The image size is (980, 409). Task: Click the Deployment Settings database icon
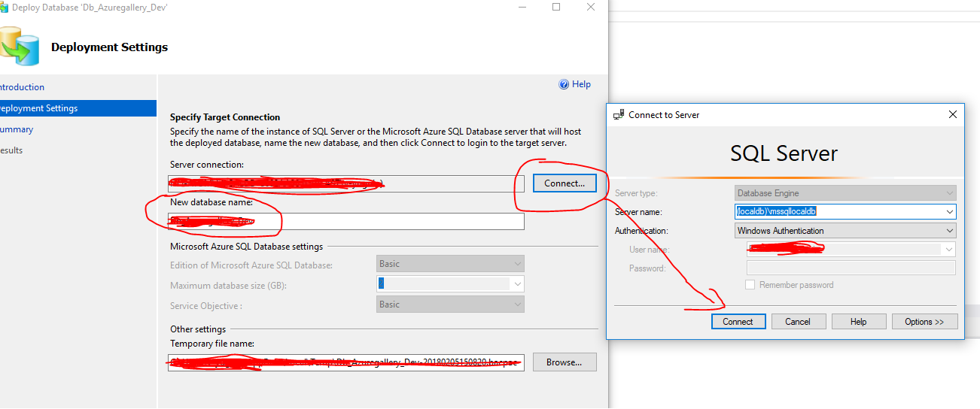[x=18, y=47]
